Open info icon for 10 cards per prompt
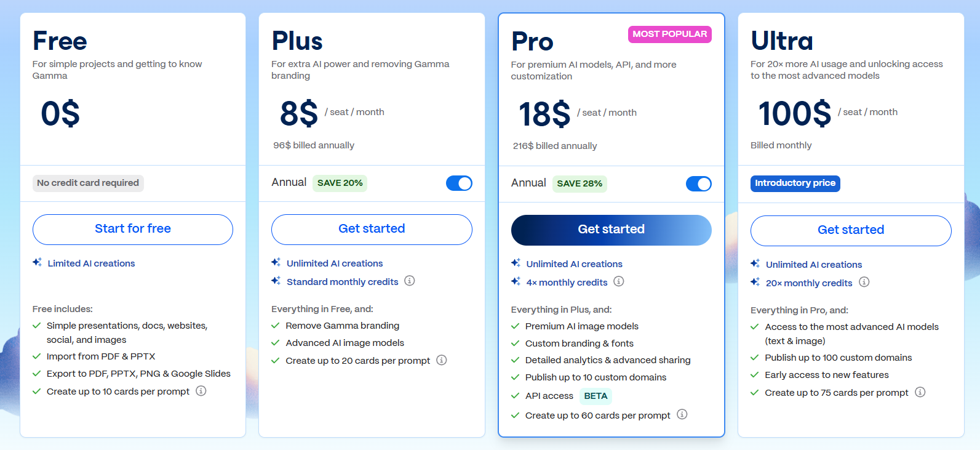The width and height of the screenshot is (980, 450). pyautogui.click(x=201, y=391)
